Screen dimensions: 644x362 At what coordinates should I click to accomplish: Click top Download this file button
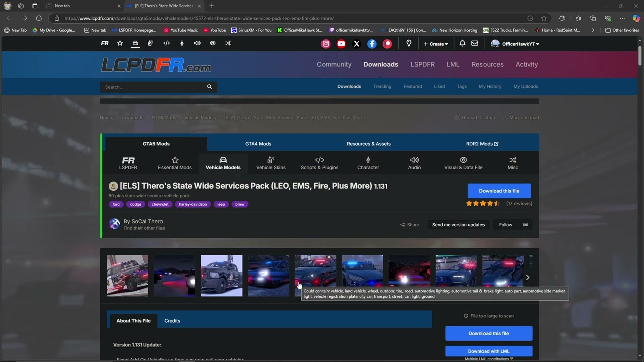(499, 191)
